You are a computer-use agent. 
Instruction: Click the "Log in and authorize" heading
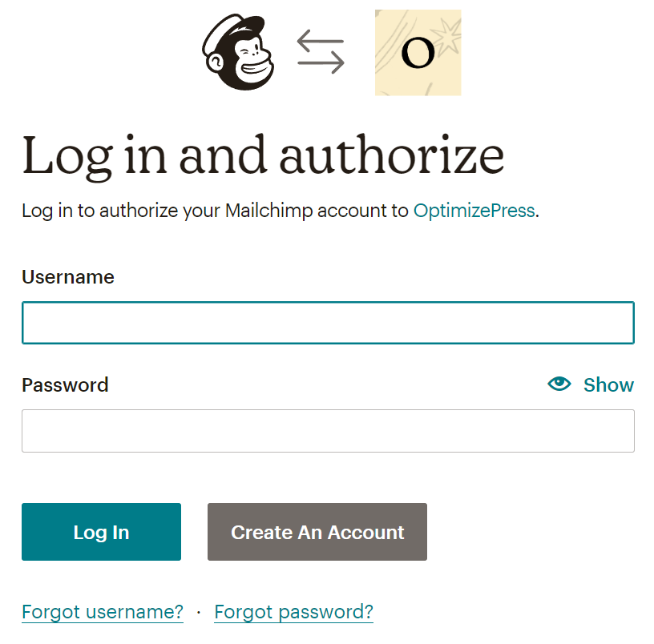pyautogui.click(x=263, y=155)
